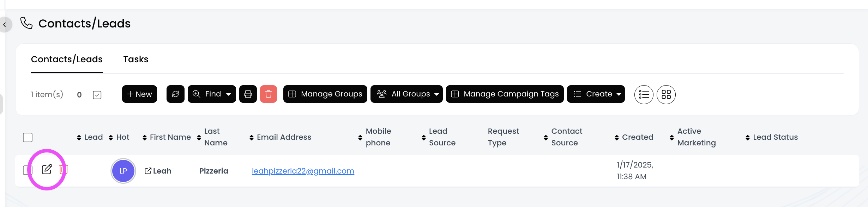Viewport: 868px width, 207px height.
Task: Select the Contacts/Leads tab
Action: coord(67,59)
